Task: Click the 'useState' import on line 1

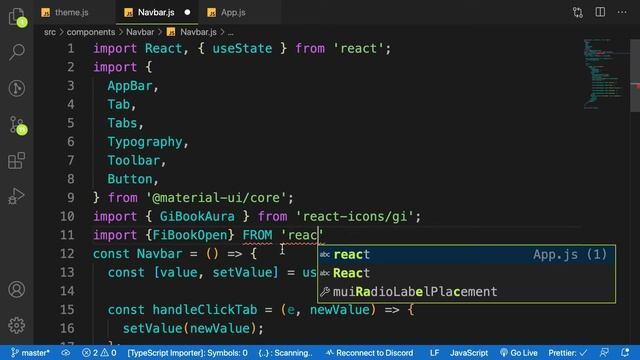Action: click(x=242, y=49)
